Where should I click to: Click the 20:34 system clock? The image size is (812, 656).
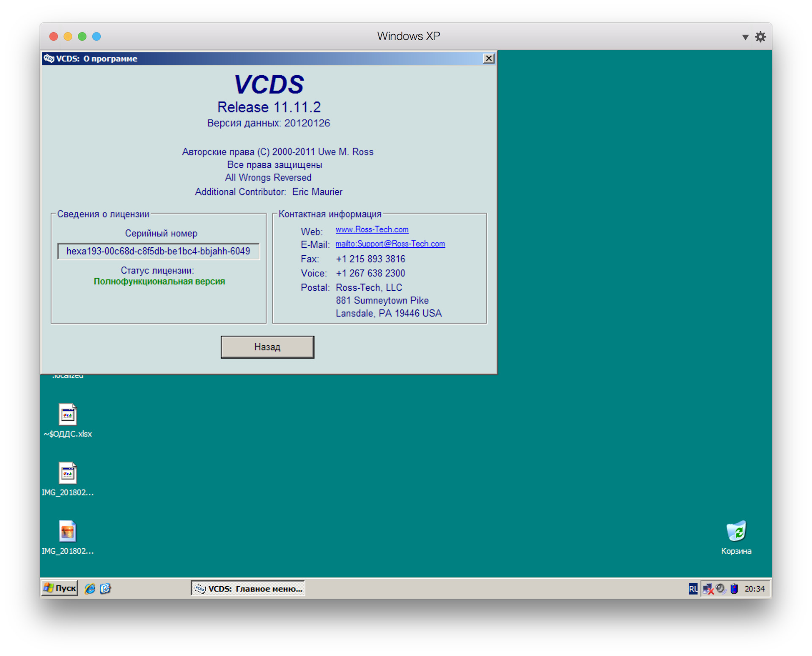pos(754,588)
